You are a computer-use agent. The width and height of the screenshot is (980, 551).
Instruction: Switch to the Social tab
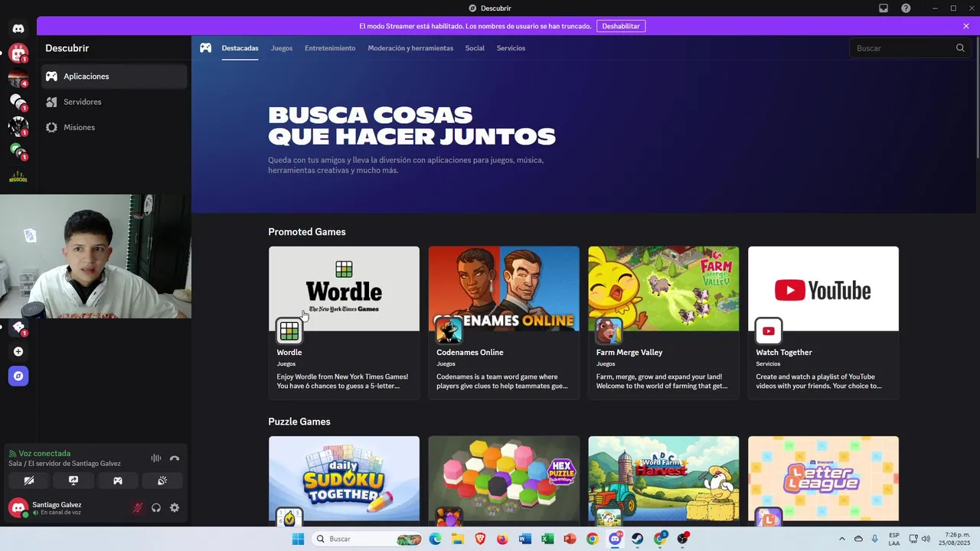click(475, 48)
